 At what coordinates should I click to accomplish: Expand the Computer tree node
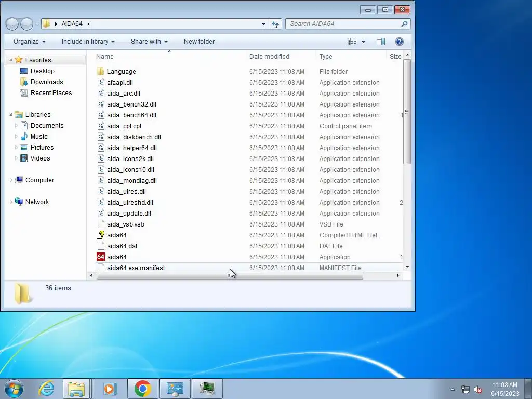(x=11, y=180)
